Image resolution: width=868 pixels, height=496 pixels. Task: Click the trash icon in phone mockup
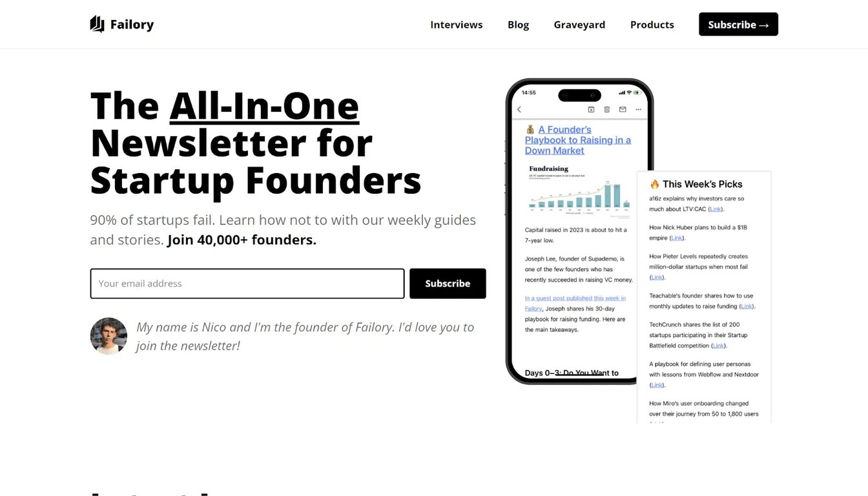[606, 110]
